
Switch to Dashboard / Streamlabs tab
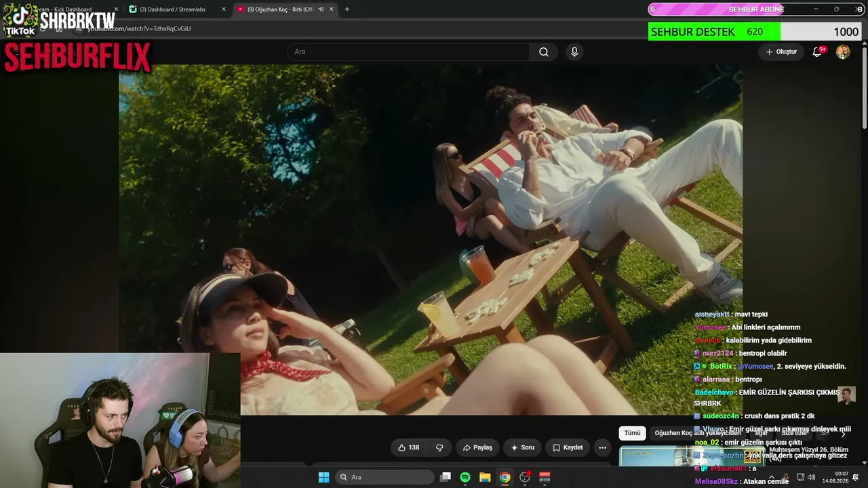point(178,9)
